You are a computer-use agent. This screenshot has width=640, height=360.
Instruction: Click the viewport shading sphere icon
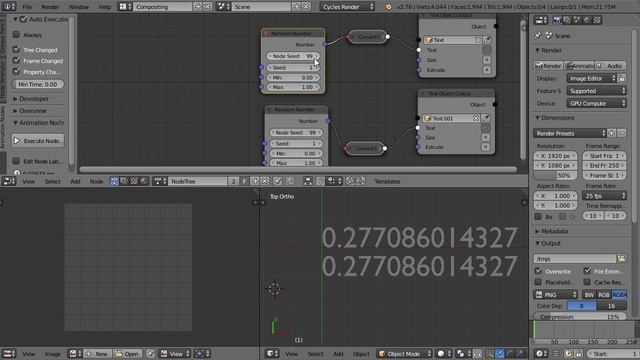pyautogui.click(x=444, y=354)
